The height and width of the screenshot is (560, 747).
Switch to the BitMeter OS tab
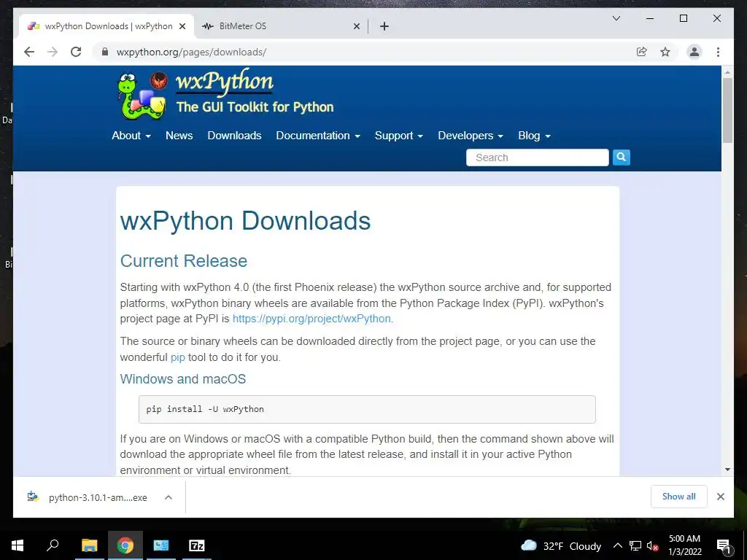click(x=281, y=26)
